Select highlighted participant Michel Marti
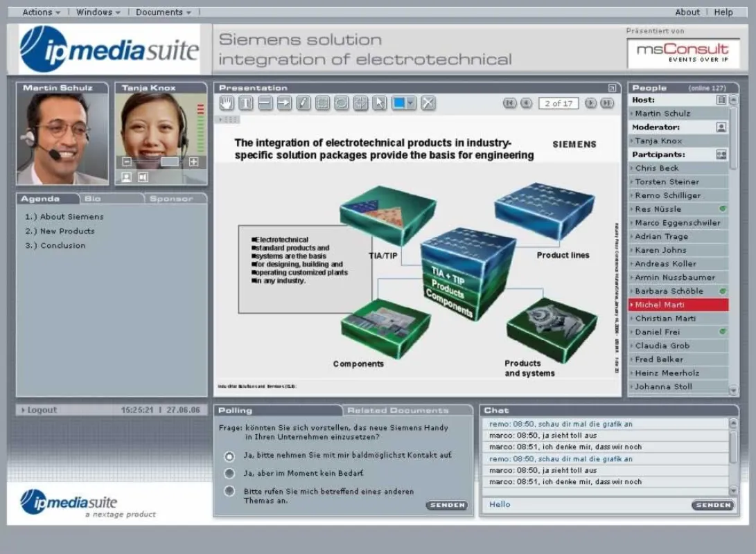Image resolution: width=756 pixels, height=554 pixels. point(679,305)
